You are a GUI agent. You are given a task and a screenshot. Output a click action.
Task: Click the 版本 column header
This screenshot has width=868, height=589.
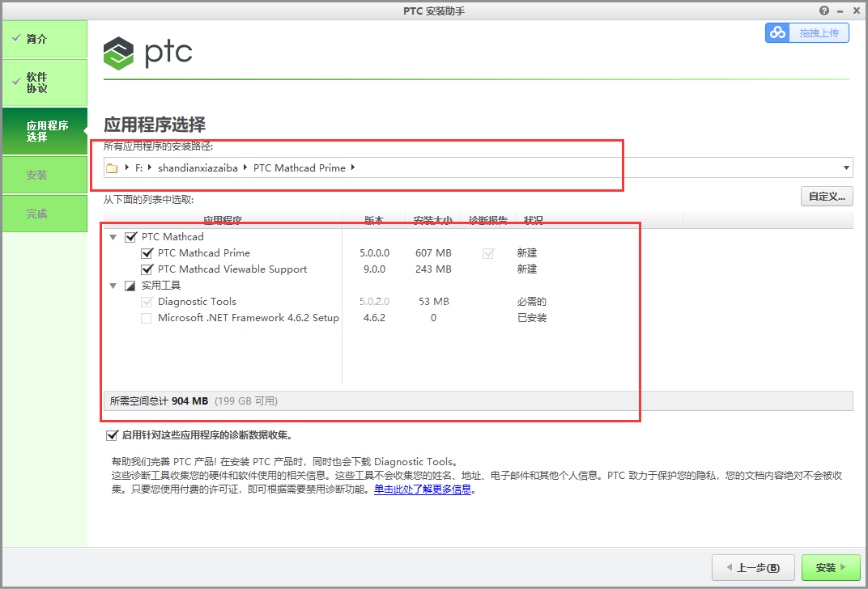coord(373,220)
